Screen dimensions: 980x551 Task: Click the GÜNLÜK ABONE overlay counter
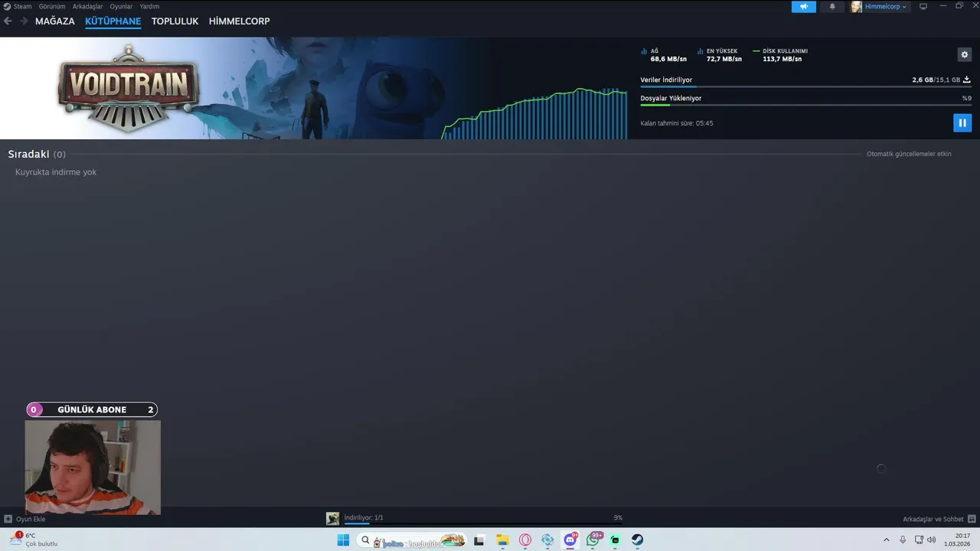click(x=92, y=409)
